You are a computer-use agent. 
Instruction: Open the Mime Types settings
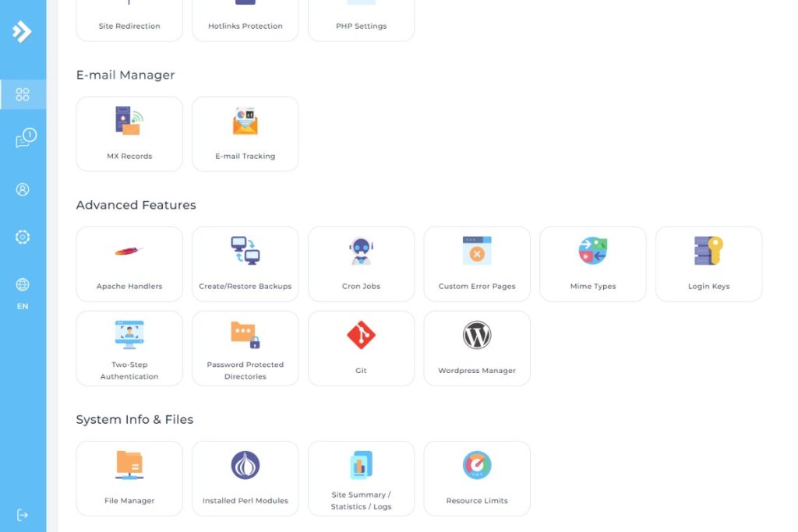coord(592,263)
